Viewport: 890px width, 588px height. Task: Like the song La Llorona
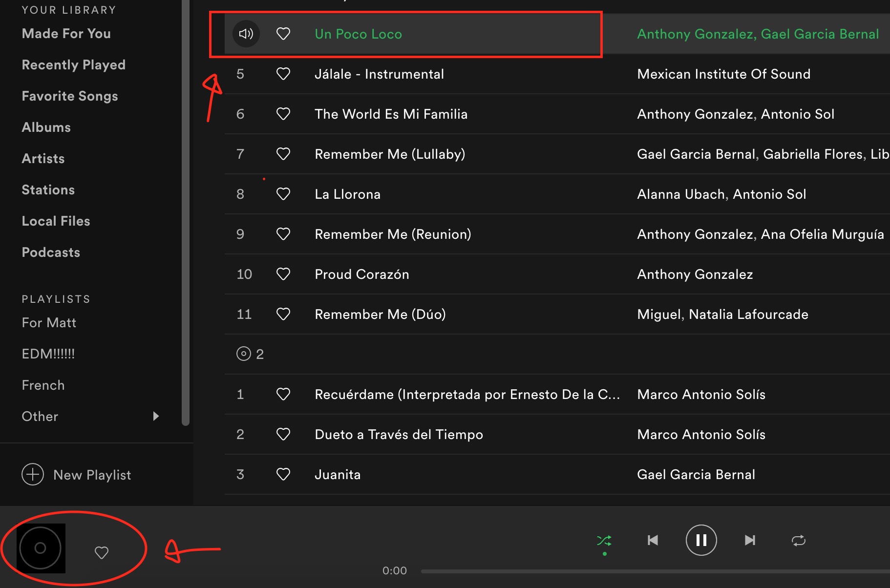point(283,194)
